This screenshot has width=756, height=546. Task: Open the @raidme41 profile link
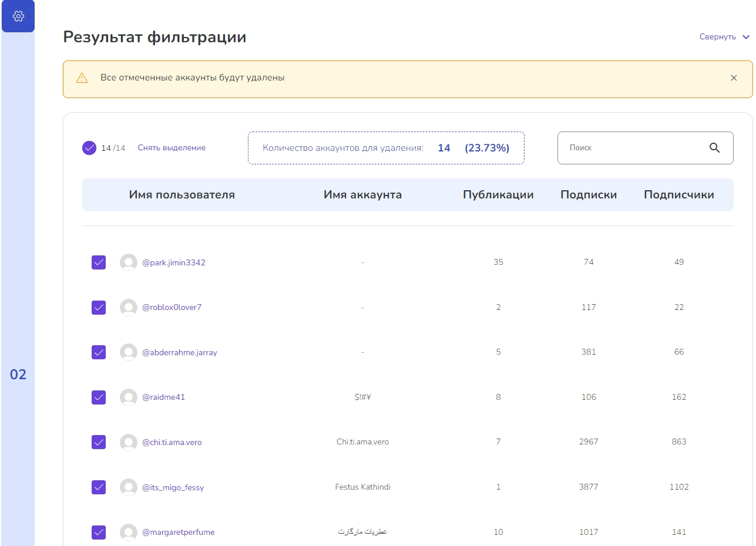point(163,397)
